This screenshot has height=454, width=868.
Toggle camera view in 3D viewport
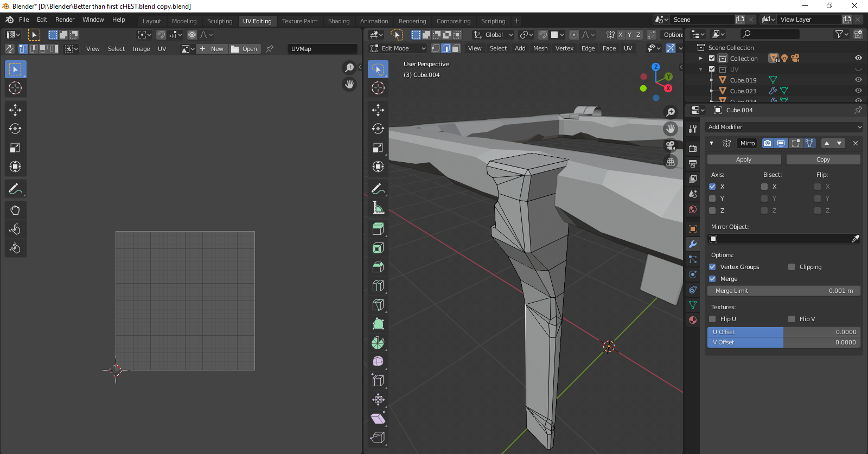(671, 145)
